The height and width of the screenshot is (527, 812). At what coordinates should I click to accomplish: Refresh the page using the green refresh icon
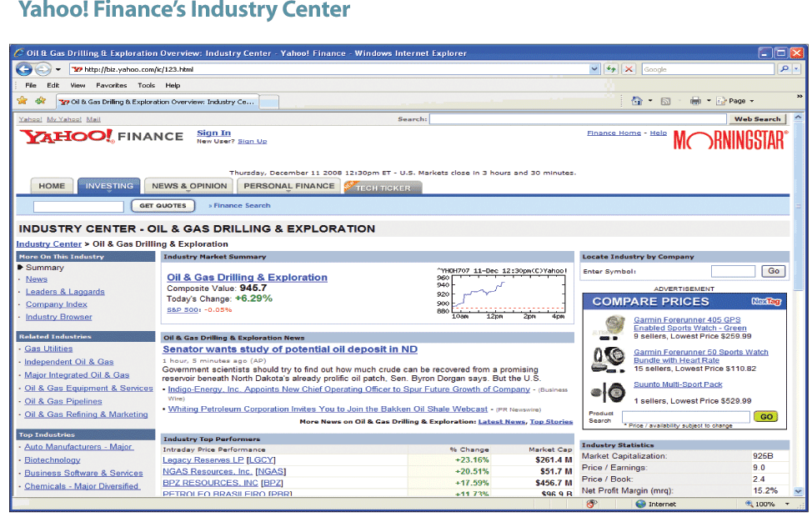point(609,69)
